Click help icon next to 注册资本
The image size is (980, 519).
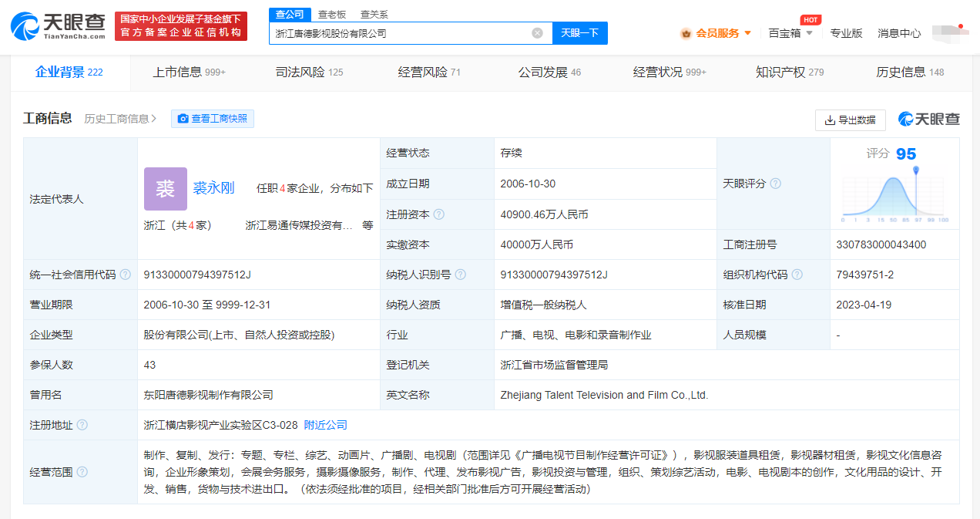click(439, 214)
